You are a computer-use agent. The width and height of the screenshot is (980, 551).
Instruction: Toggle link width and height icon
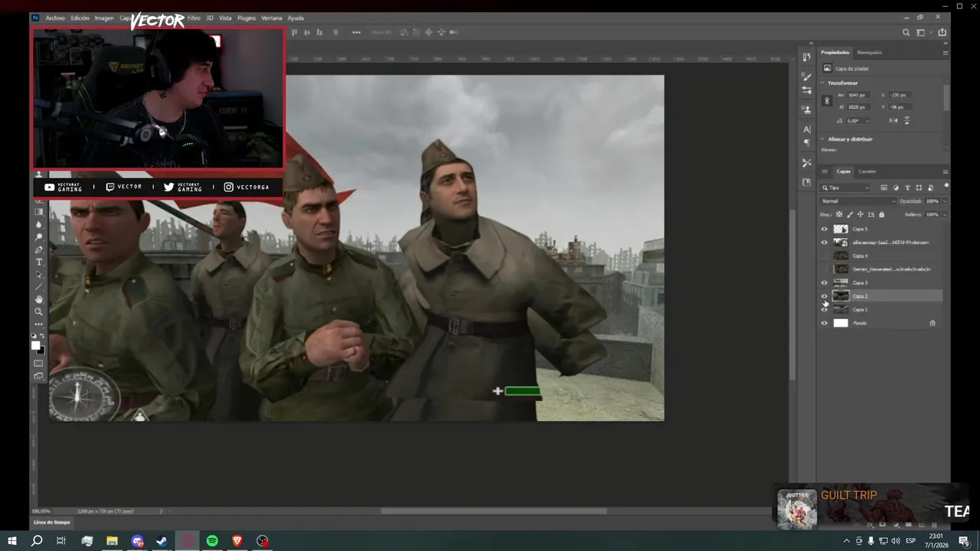click(x=827, y=100)
